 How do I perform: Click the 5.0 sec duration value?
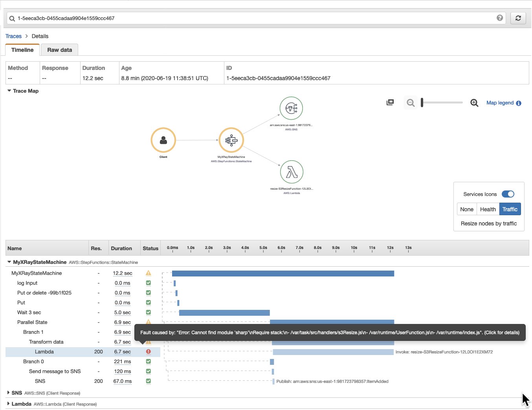[x=123, y=312]
